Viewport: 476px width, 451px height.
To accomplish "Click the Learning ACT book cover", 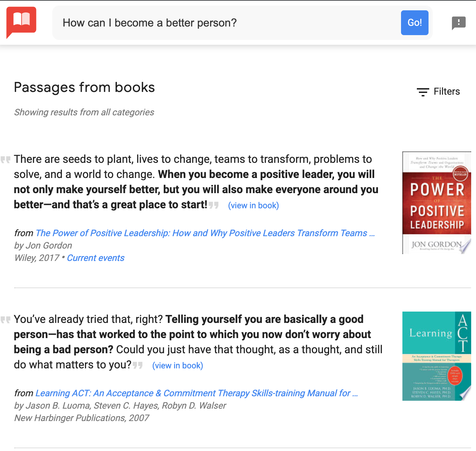I will point(436,356).
